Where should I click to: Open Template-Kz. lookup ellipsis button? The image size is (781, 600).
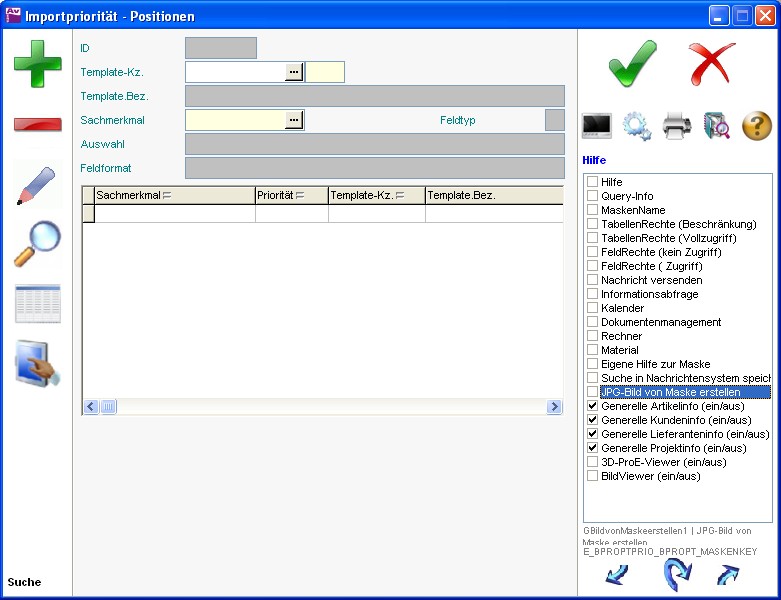(x=294, y=72)
